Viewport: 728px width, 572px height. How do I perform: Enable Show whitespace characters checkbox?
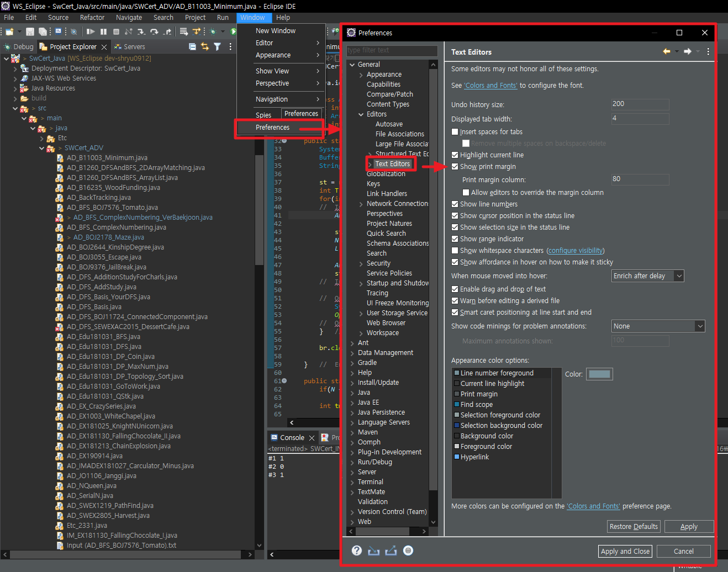[455, 251]
